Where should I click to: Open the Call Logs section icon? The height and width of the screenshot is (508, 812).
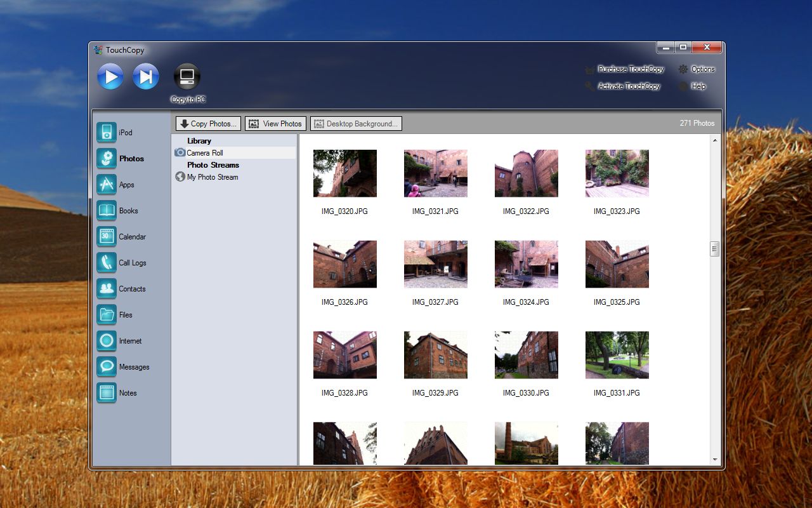click(107, 263)
